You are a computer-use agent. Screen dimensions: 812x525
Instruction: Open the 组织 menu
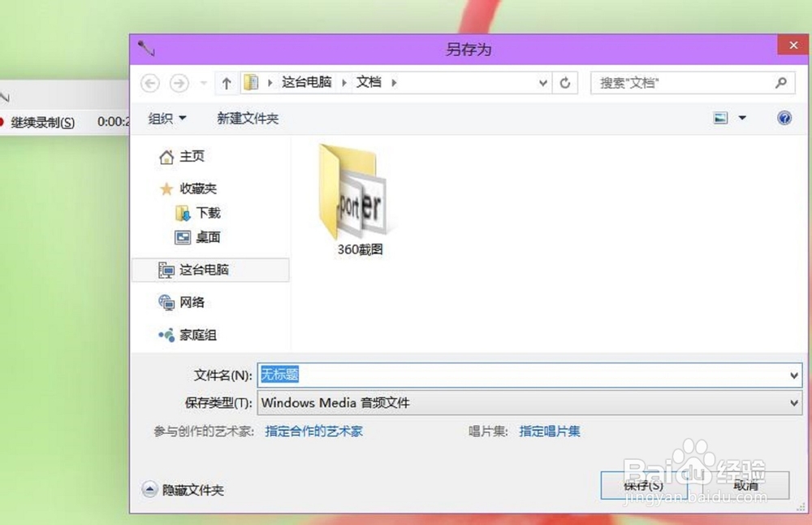[x=166, y=119]
